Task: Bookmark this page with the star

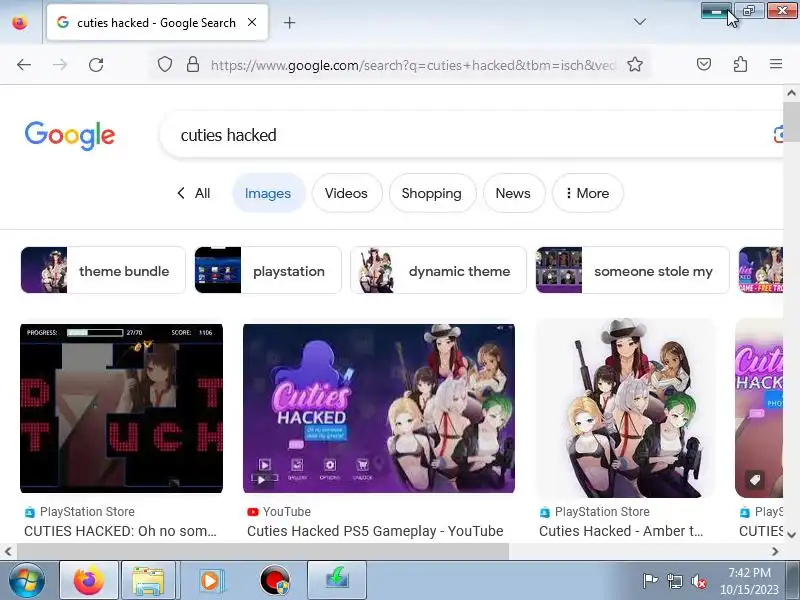Action: point(635,64)
